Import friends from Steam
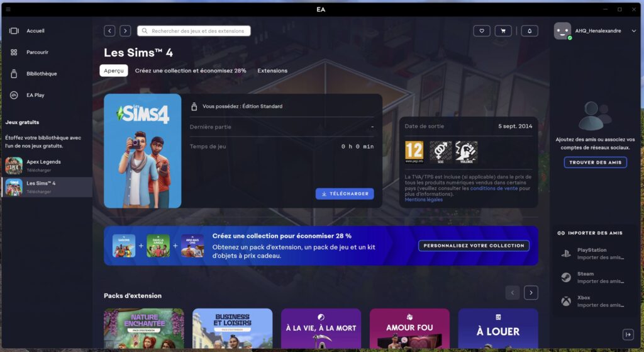 pyautogui.click(x=592, y=278)
